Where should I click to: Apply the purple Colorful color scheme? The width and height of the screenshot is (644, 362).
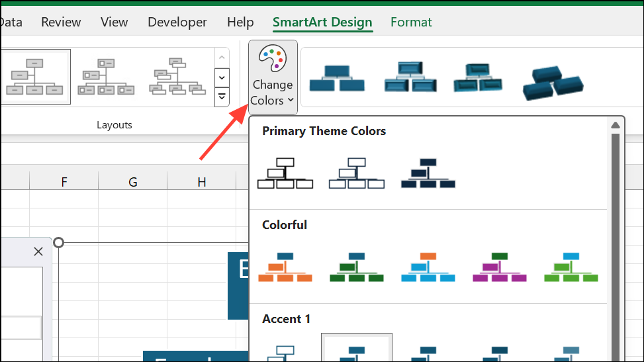[500, 267]
